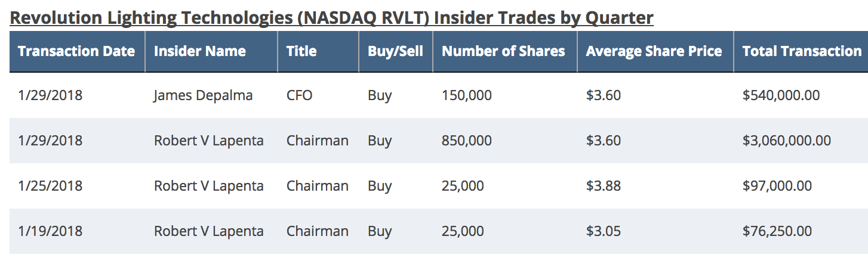The width and height of the screenshot is (868, 261).
Task: Click the 1/19/2018 transaction date cell
Action: click(50, 231)
